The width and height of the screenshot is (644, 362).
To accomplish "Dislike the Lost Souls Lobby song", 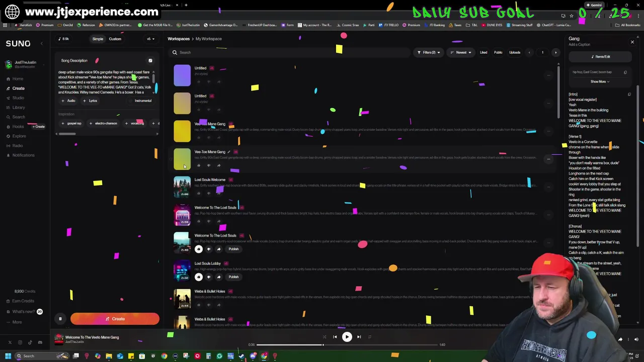I will coord(209,277).
